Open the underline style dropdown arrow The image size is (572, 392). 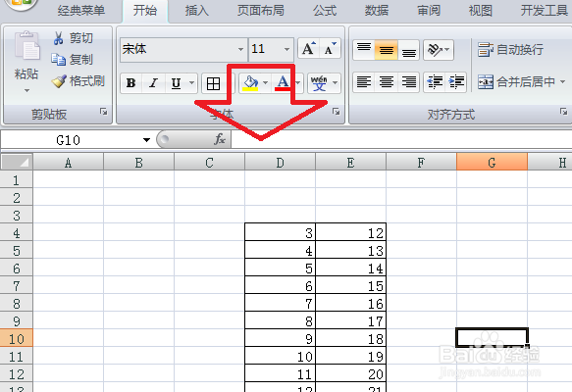pos(191,83)
